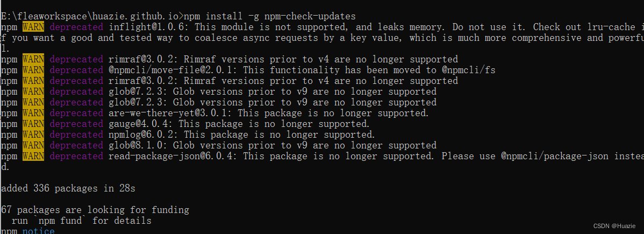Click the glob@8.1.0 package name
This screenshot has width=644, height=234.
click(138, 145)
